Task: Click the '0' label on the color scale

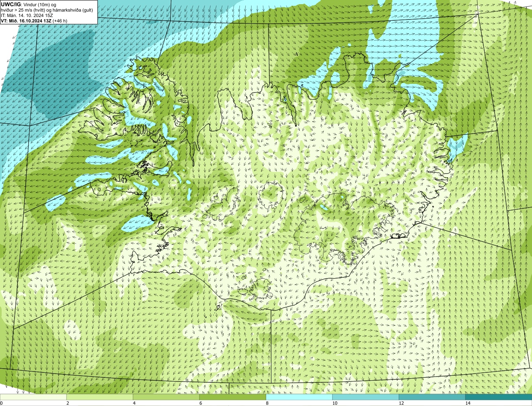Action: point(1,403)
